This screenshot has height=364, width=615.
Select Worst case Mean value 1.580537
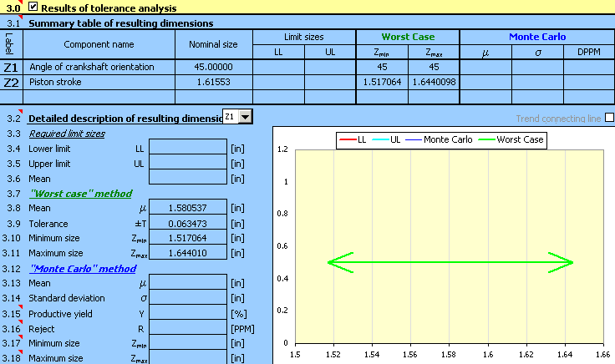tap(188, 207)
